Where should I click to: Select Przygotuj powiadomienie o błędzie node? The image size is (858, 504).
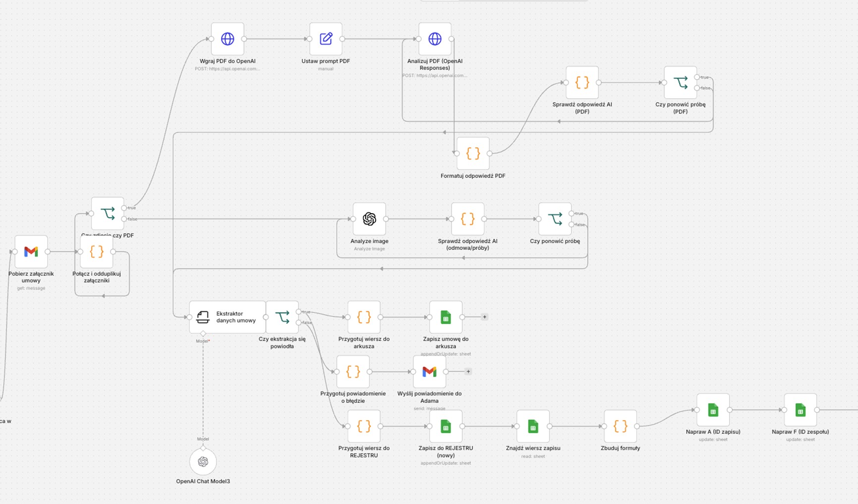point(353,372)
